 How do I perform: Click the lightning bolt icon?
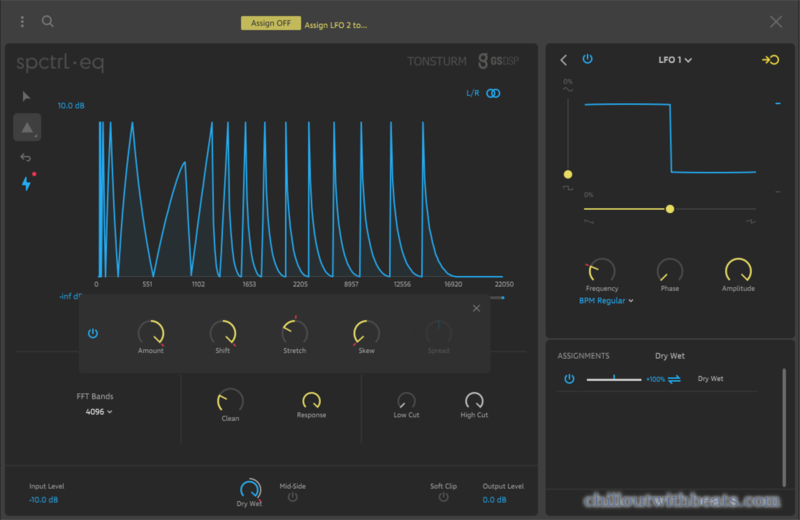27,184
